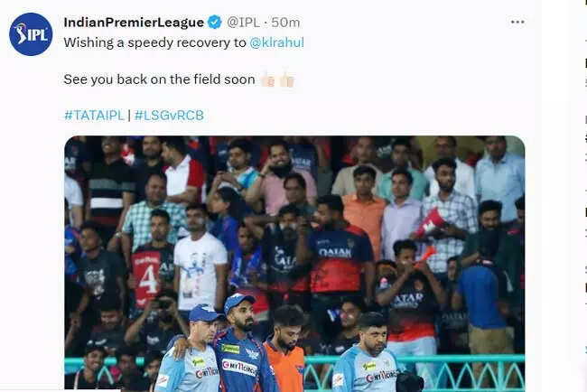Click the first thumbs-up emoji
This screenshot has width=587, height=392.
click(268, 79)
